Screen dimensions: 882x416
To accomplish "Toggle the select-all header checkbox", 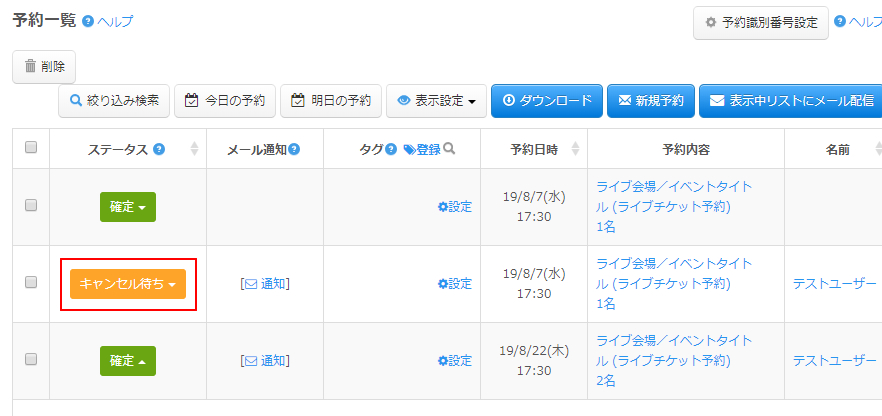I will point(31,148).
